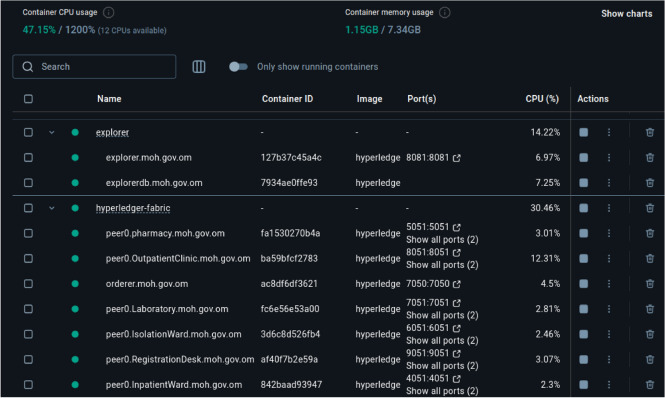Collapse the hyperledger-fabric group chevron
This screenshot has width=665, height=398.
coord(52,208)
